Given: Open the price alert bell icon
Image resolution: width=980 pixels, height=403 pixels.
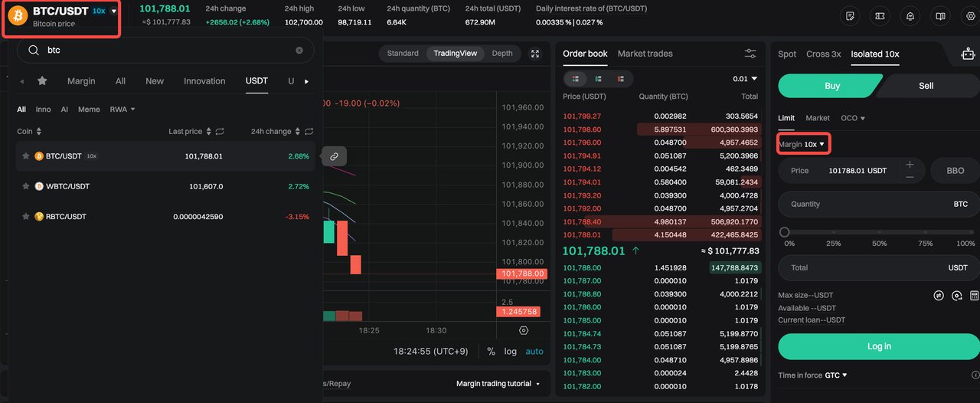Looking at the screenshot, I should (911, 15).
